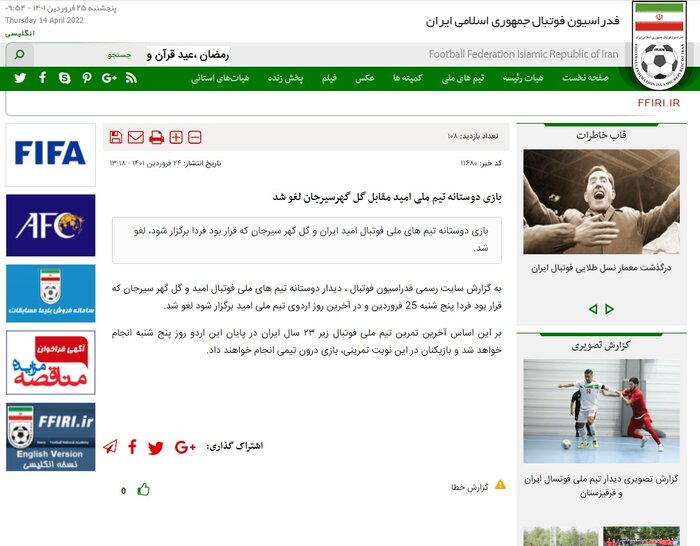Click caption درگذشت معمار نسل طلایی فوتبال ایران
This screenshot has width=700, height=546.
(x=601, y=268)
